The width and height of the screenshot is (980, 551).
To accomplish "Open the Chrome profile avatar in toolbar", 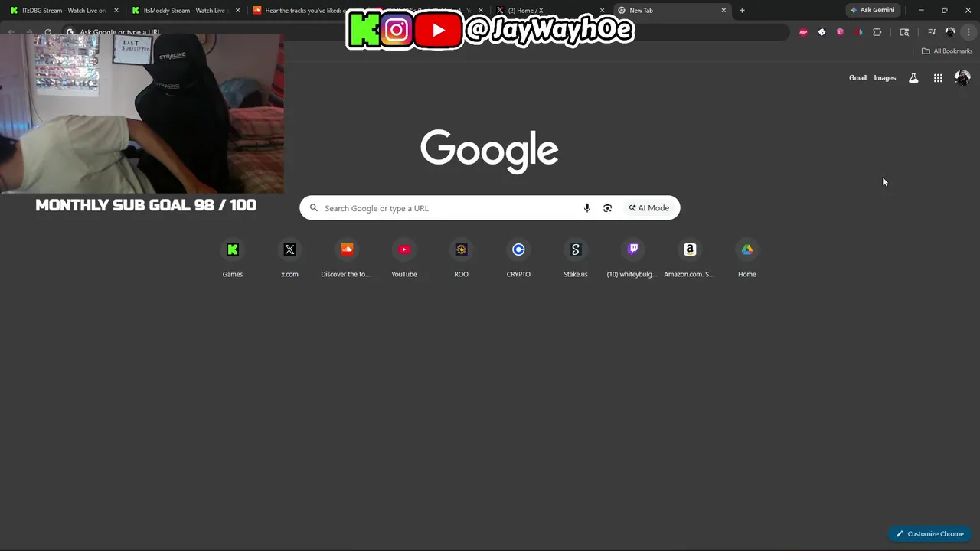I will pyautogui.click(x=950, y=32).
